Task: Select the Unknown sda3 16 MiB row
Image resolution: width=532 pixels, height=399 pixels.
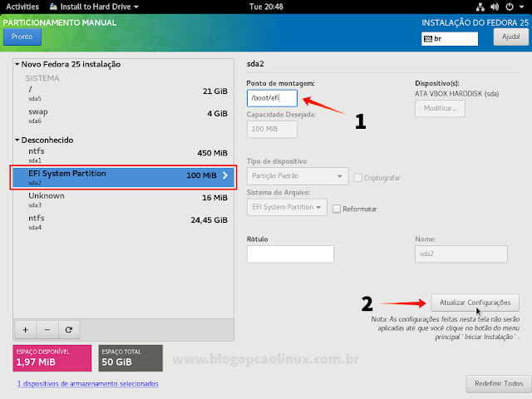Action: 124,199
